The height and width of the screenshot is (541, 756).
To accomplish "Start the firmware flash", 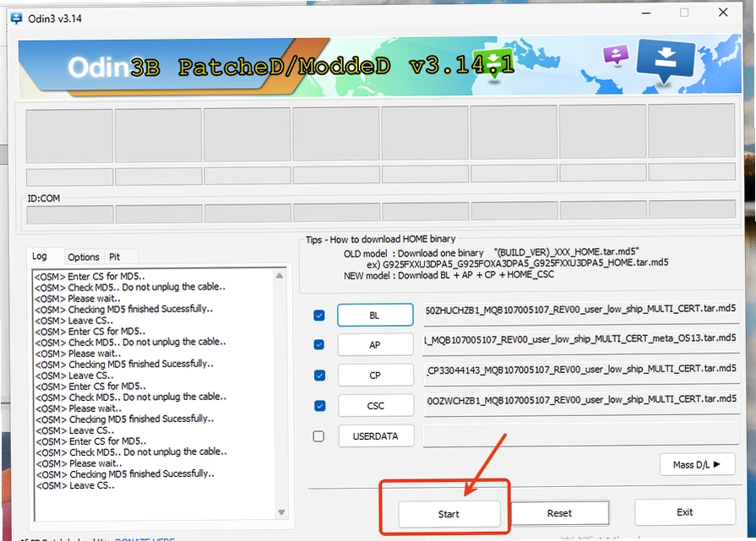I will coord(449,514).
